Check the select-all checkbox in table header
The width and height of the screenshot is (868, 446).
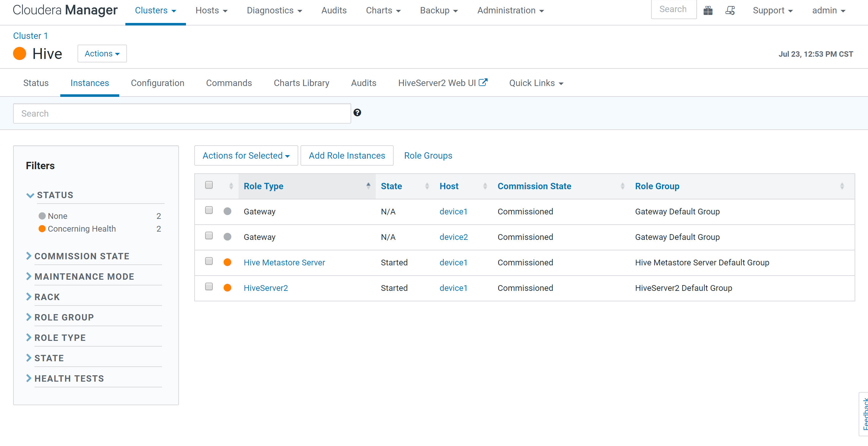pos(209,185)
